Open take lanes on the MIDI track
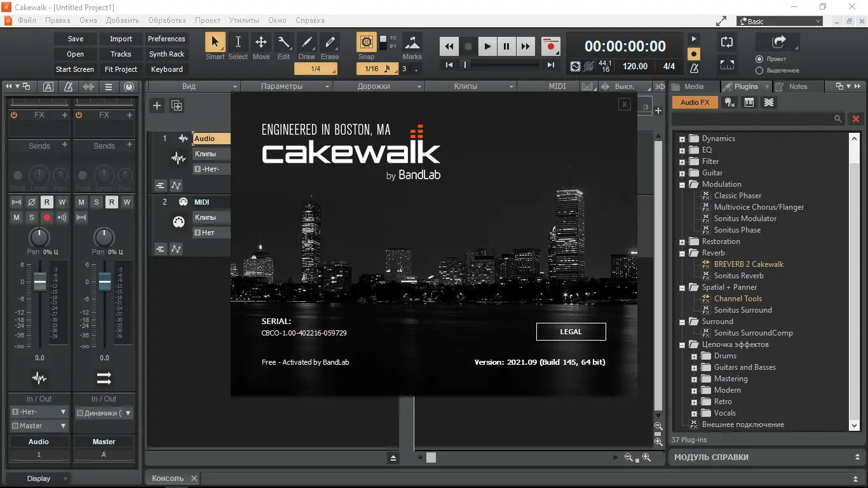868x488 pixels. point(160,249)
